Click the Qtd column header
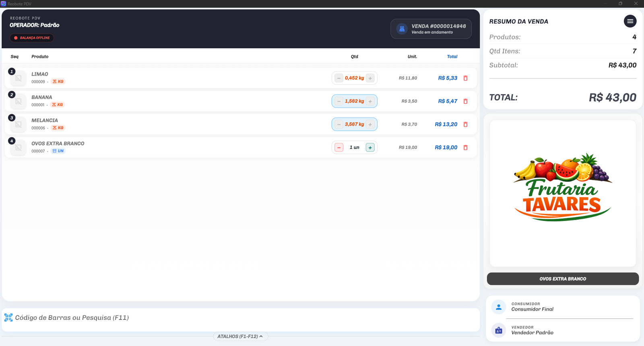This screenshot has width=644, height=346. (354, 57)
